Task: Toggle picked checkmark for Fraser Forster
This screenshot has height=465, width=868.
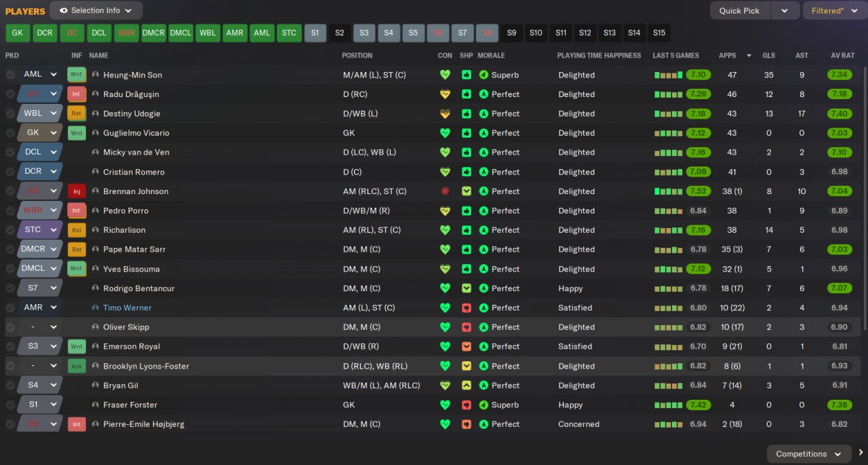Action: pyautogui.click(x=10, y=405)
